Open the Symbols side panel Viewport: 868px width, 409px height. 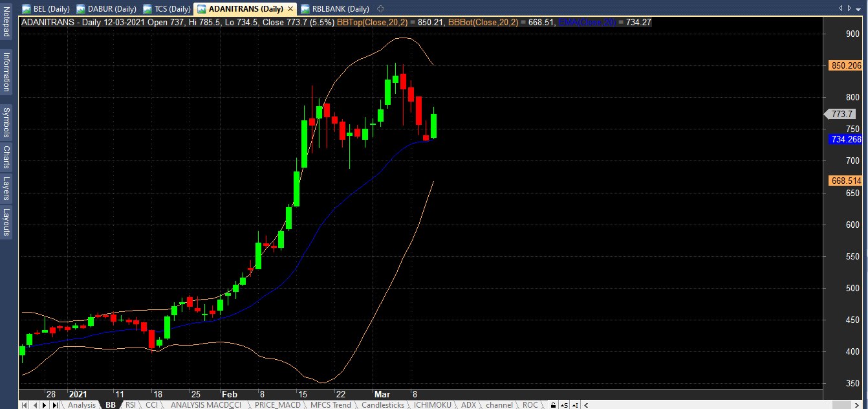[6, 122]
